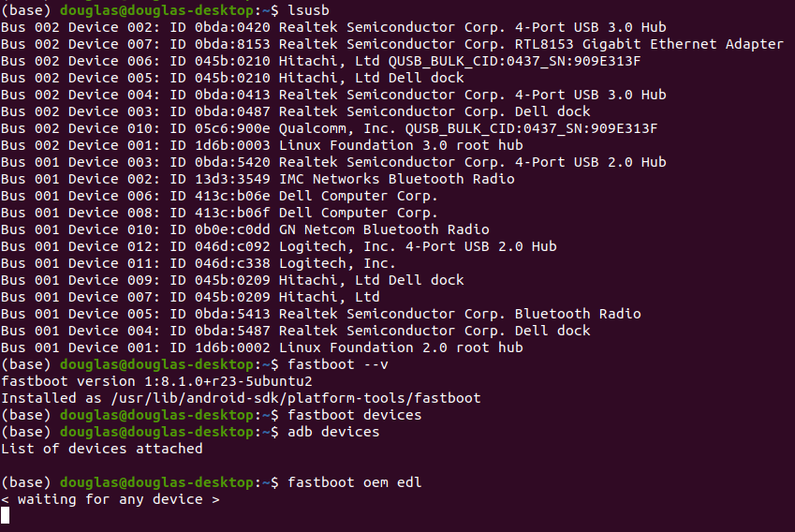Screen dimensions: 795x532
Task: Click the white block cursor at bottom
Action: point(5,515)
